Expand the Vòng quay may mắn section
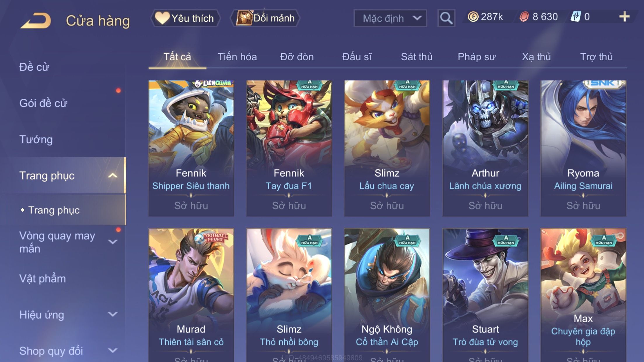 pyautogui.click(x=113, y=242)
